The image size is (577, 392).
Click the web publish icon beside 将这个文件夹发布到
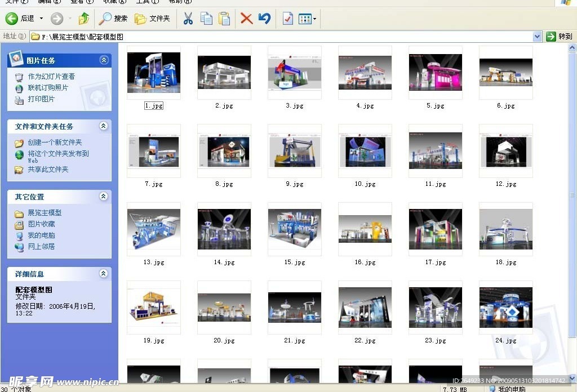19,155
